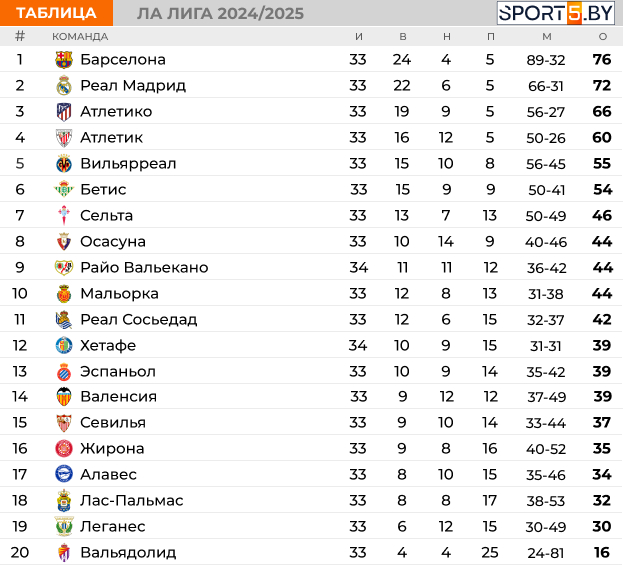623x565 pixels.
Task: Select the Atlético Madrid striped crest
Action: pos(64,112)
